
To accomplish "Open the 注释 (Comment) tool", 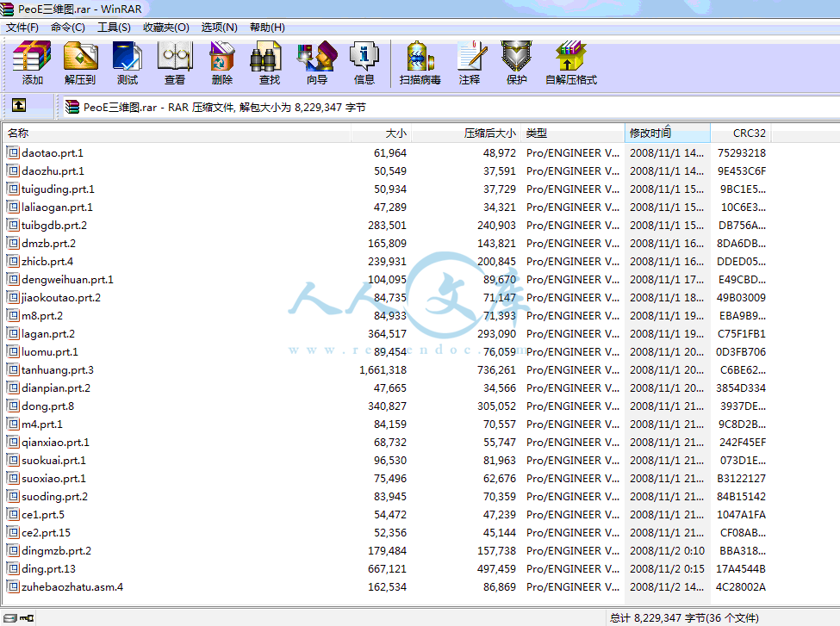I will [x=470, y=63].
